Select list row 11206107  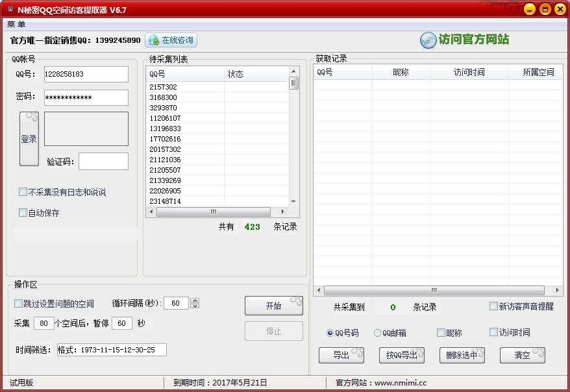217,118
